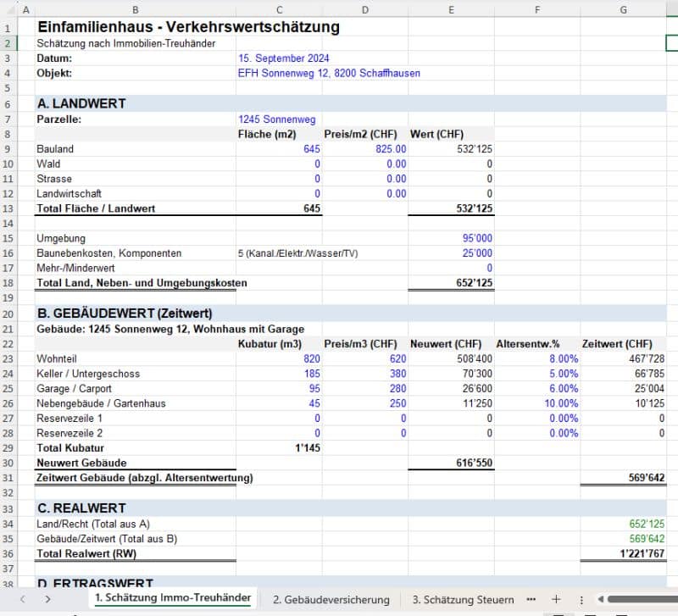This screenshot has width=678, height=616.
Task: Select column G header
Action: pyautogui.click(x=623, y=9)
